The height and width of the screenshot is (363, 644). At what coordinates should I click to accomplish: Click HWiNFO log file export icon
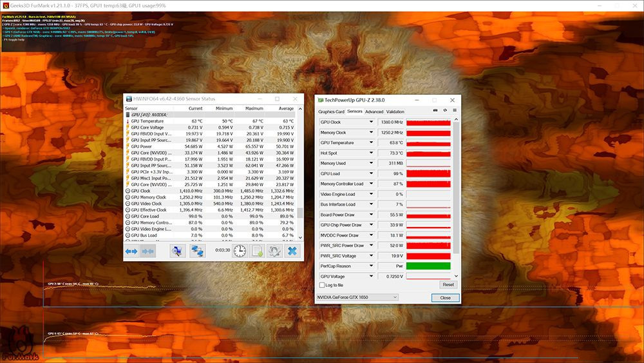pos(258,251)
